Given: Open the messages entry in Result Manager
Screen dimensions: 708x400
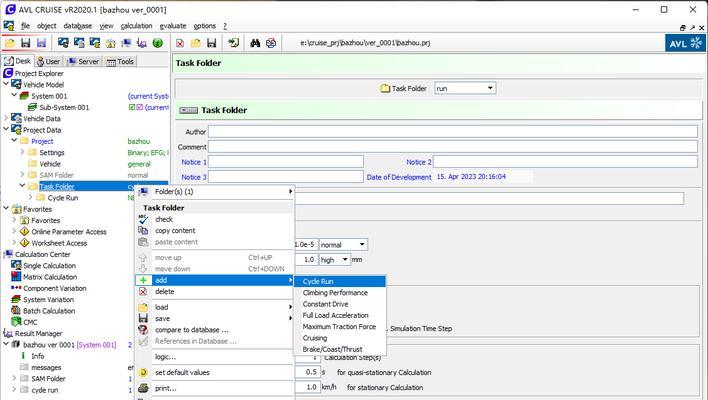Looking at the screenshot, I should point(46,367).
